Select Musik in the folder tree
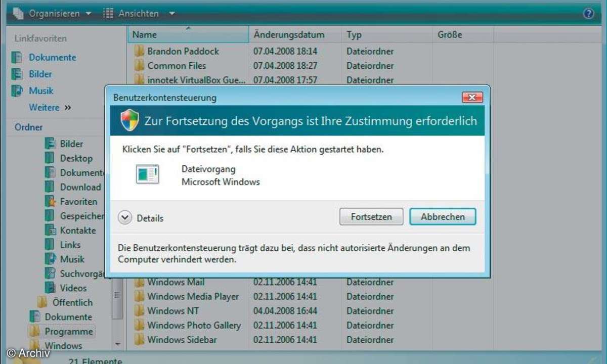The height and width of the screenshot is (364, 607). pos(72,259)
